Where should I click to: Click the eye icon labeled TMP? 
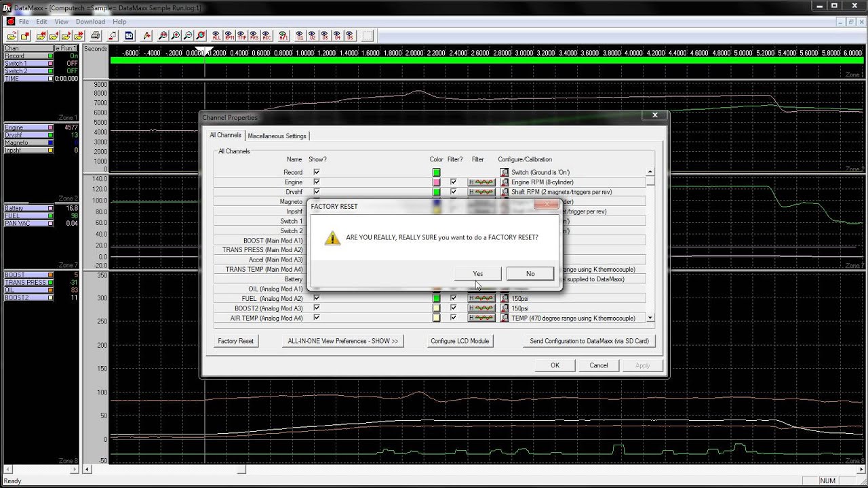(x=242, y=35)
